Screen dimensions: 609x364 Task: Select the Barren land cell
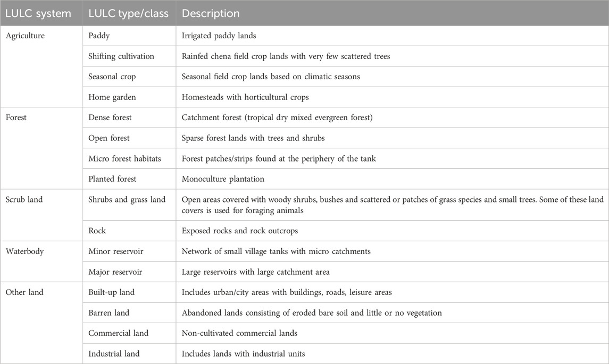[129, 313]
